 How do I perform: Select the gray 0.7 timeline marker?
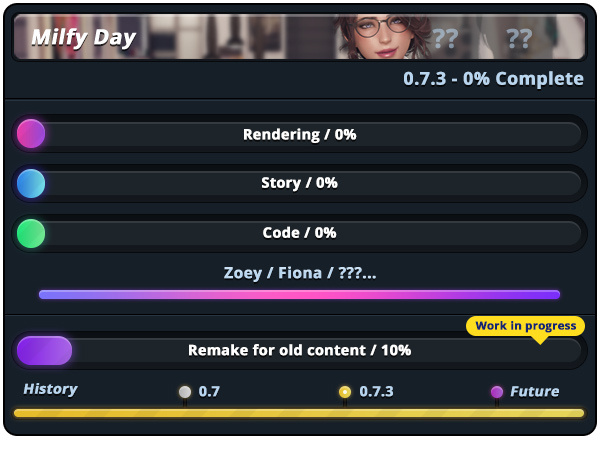pos(185,392)
